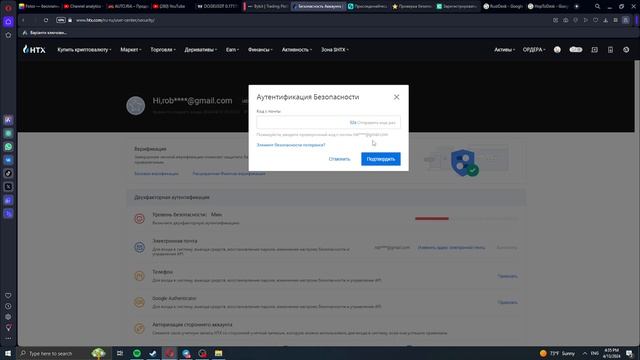
Task: Open the HTX header language globe icon
Action: pos(626,50)
